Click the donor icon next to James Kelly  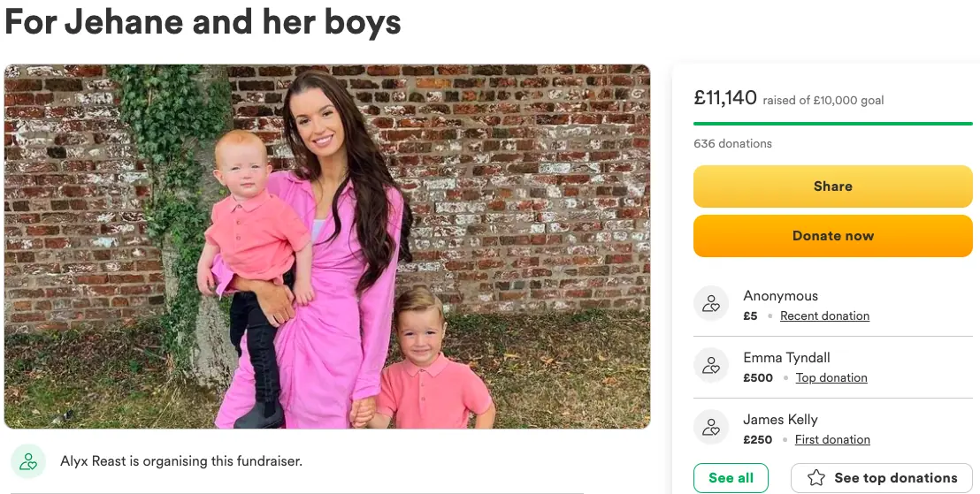(711, 428)
